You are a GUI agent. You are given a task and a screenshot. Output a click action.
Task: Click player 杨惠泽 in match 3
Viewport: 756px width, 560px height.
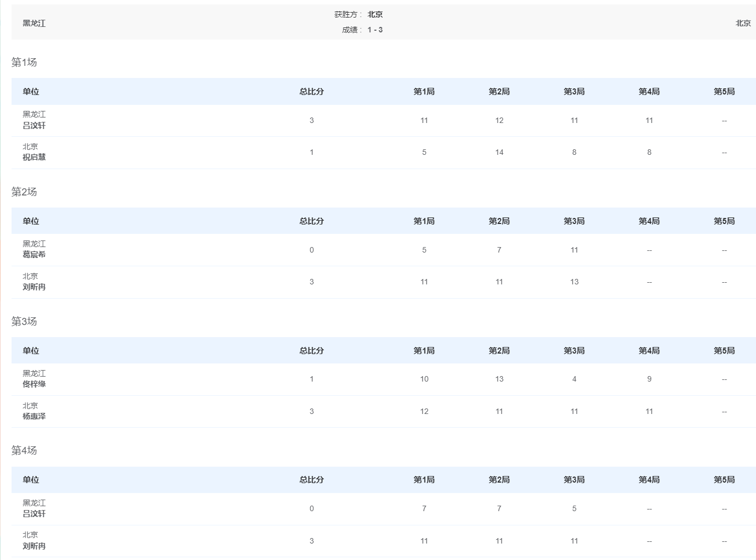(34, 417)
